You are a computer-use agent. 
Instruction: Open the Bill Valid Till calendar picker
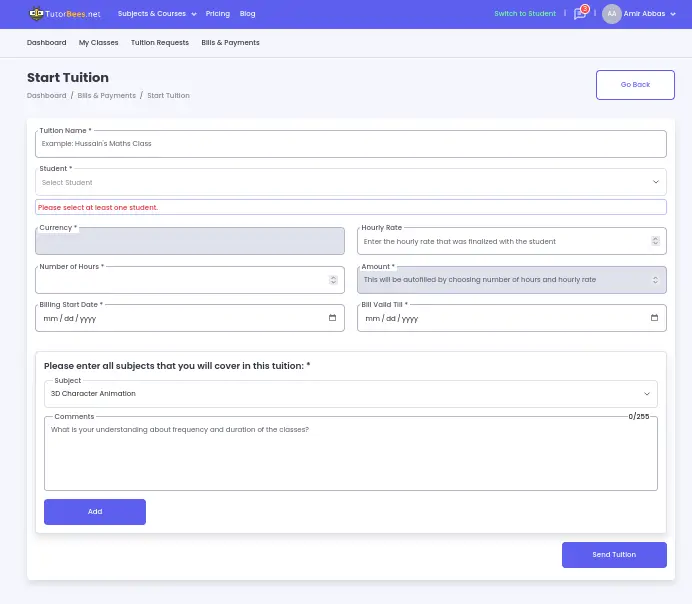click(x=654, y=318)
